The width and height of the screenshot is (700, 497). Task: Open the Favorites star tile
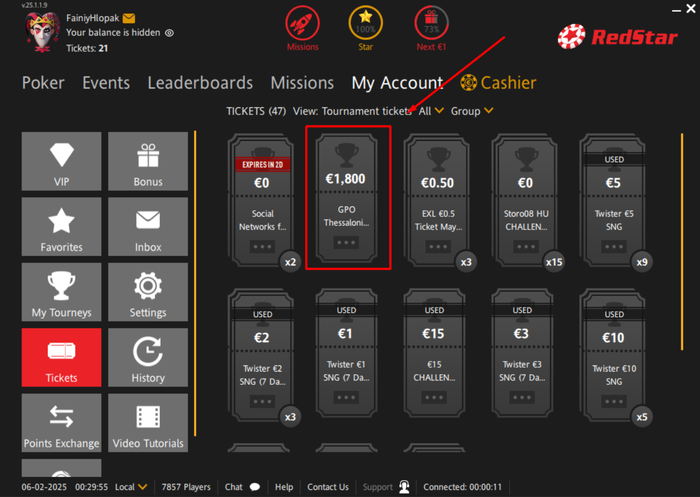(x=62, y=227)
